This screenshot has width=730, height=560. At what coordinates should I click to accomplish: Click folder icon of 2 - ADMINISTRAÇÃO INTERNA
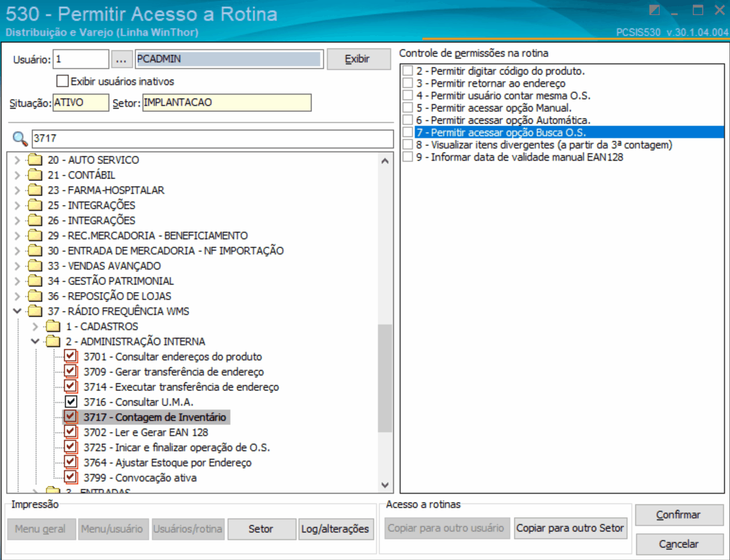[x=53, y=342]
